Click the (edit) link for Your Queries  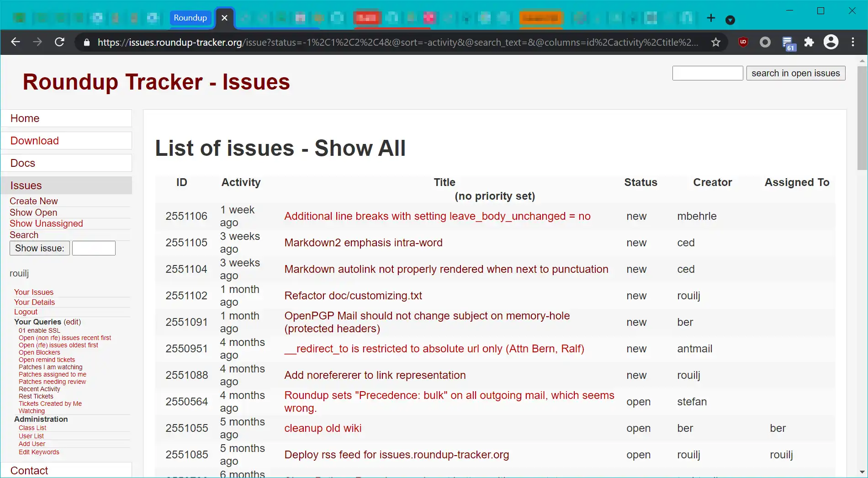coord(72,322)
